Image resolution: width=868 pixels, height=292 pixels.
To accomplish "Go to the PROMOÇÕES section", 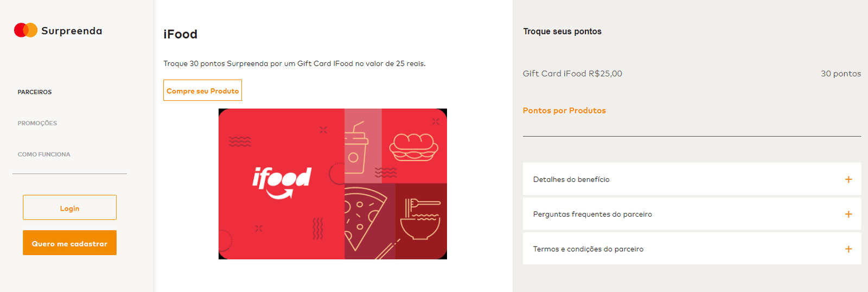I will [x=37, y=124].
